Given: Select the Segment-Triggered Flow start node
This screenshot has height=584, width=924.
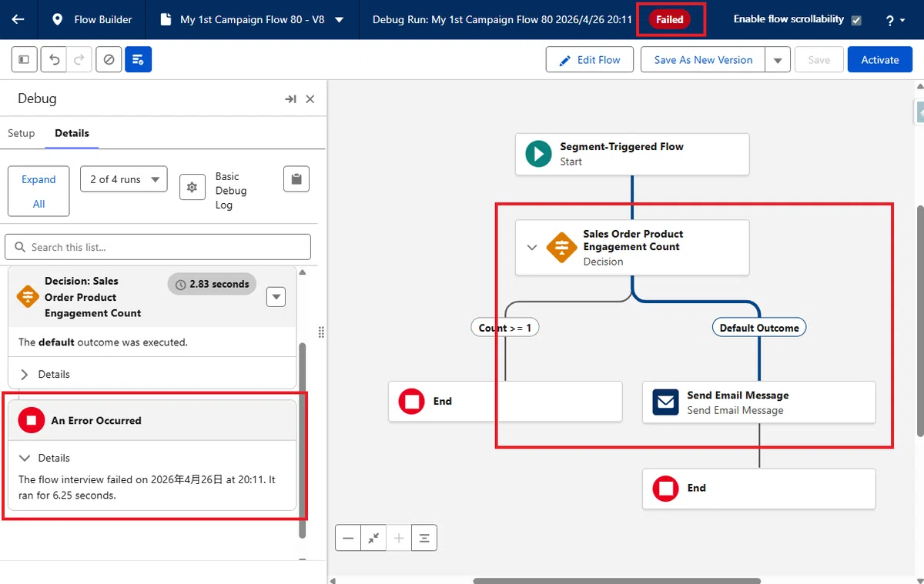Looking at the screenshot, I should click(632, 154).
